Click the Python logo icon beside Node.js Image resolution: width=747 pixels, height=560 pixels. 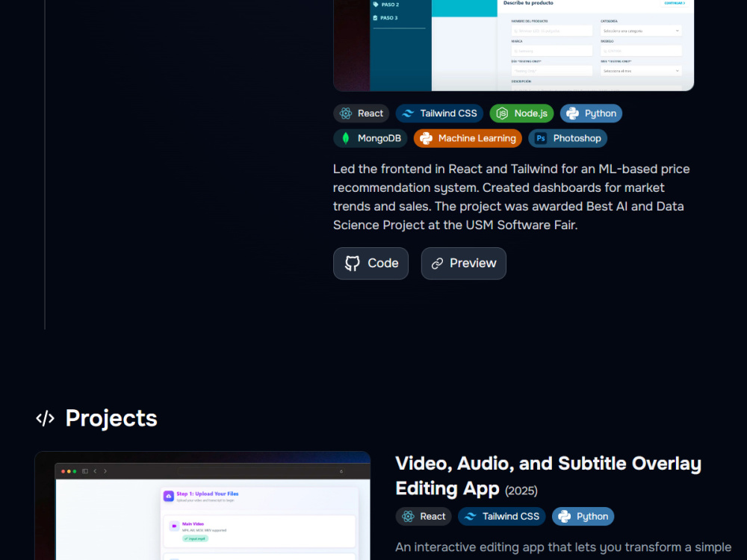pyautogui.click(x=573, y=113)
